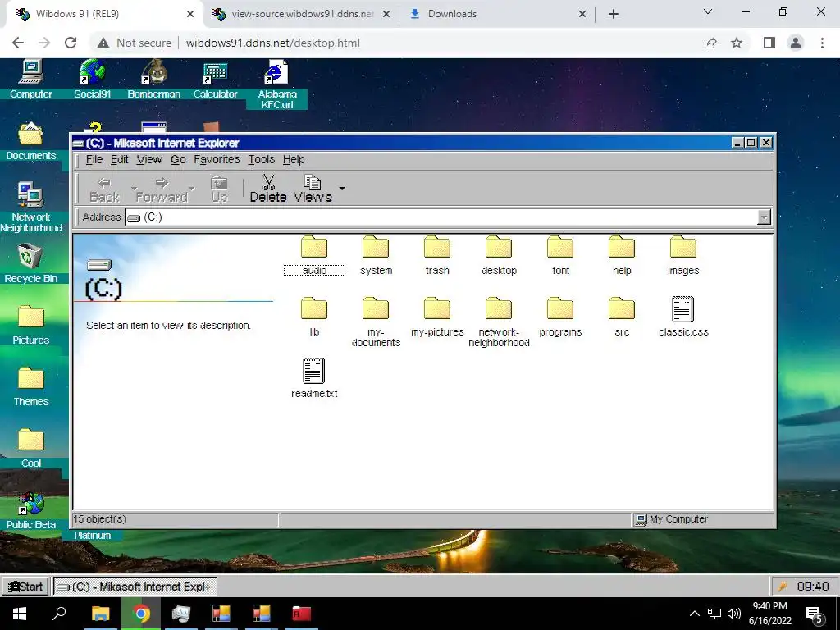Bookmark this page with the star
The image size is (840, 630).
[x=737, y=43]
